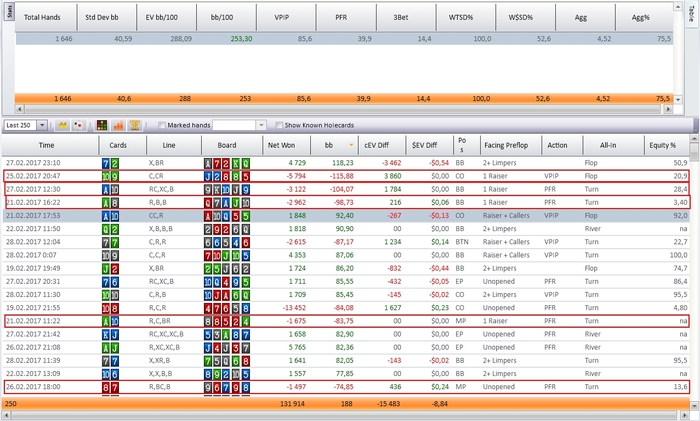This screenshot has height=421, width=700.
Task: Sort by Std Dev bb column header
Action: tap(107, 17)
